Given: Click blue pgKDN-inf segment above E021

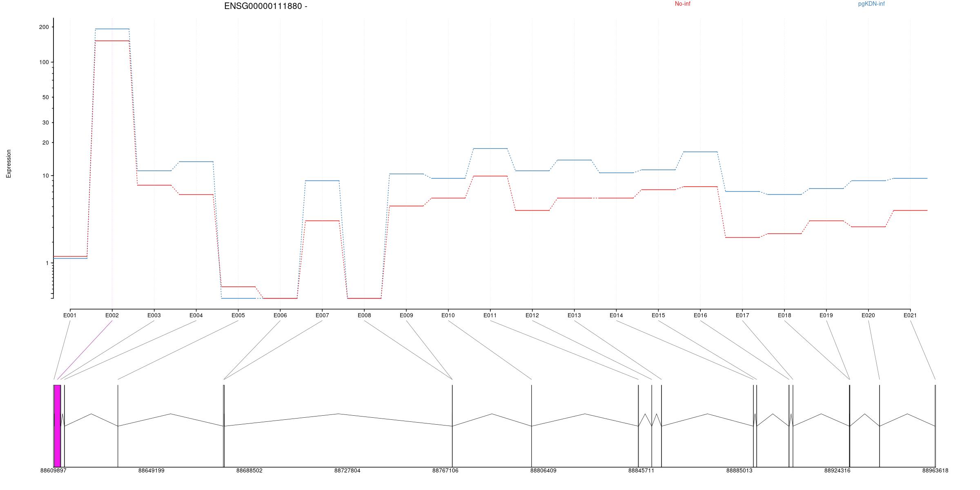Looking at the screenshot, I should [x=910, y=178].
